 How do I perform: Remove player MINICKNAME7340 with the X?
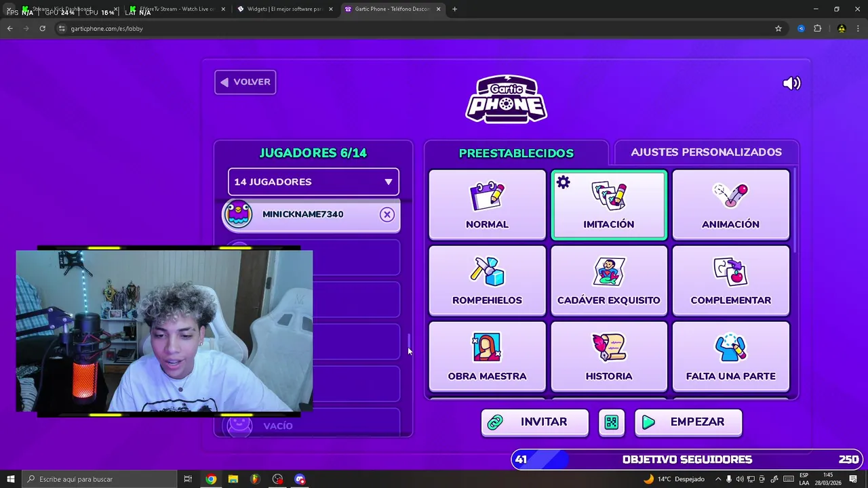click(x=387, y=215)
